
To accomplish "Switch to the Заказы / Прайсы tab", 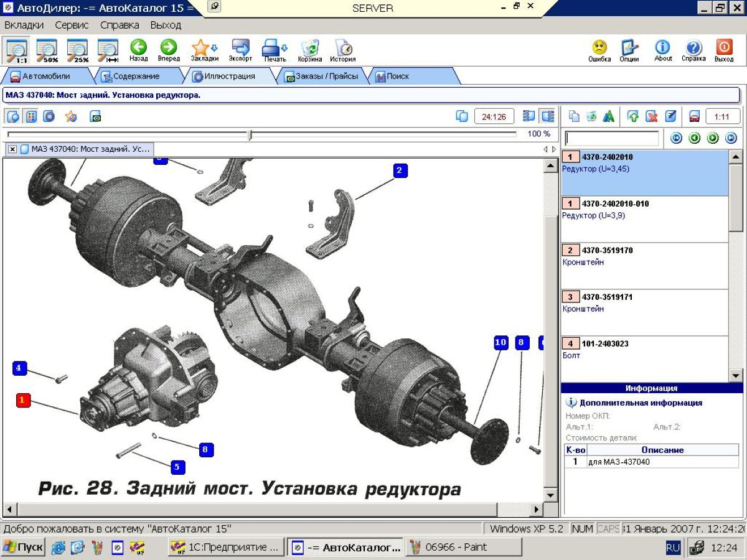I will (321, 77).
